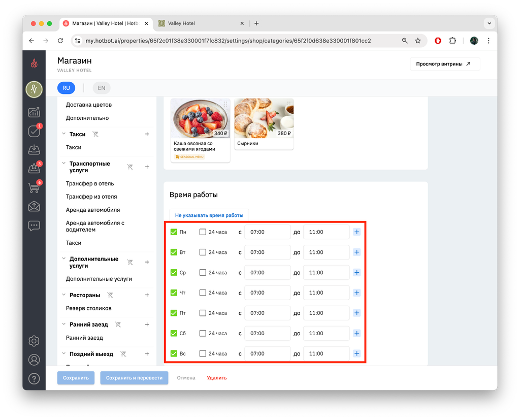Screen dimensions: 520x420
Task: Uncheck the Вс day checkbox
Action: 174,353
